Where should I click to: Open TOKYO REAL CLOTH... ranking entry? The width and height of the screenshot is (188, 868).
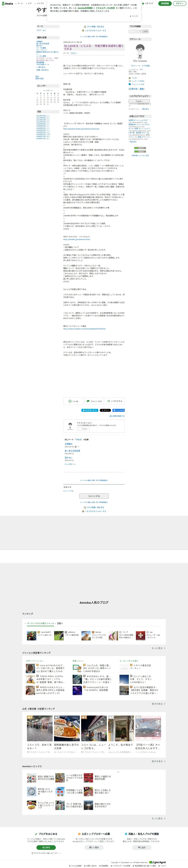point(45,679)
